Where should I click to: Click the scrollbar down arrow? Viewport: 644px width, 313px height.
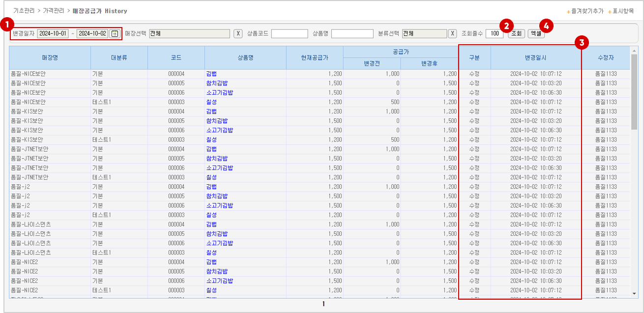(634, 294)
